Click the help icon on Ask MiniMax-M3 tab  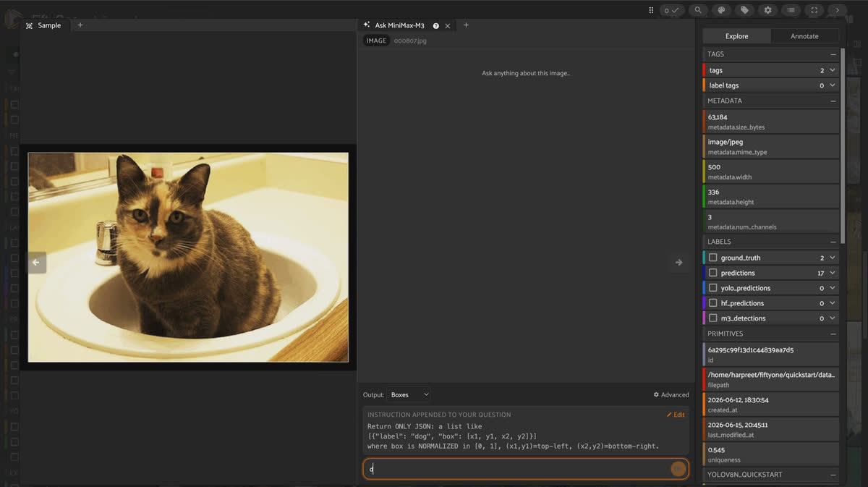click(x=436, y=25)
